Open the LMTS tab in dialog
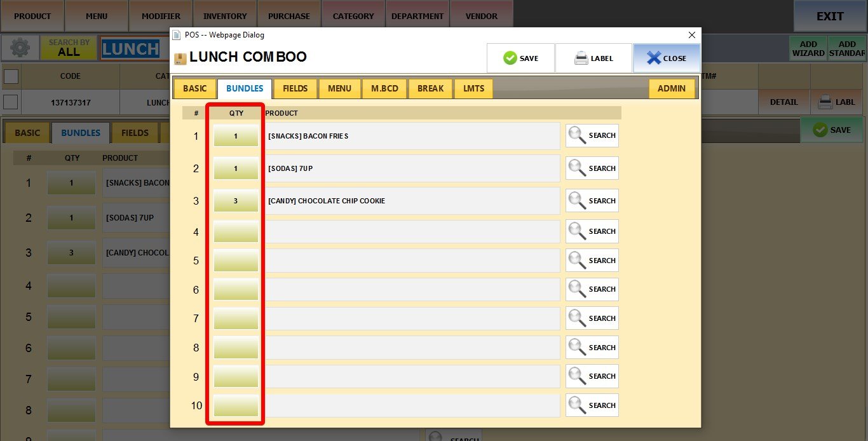The height and width of the screenshot is (441, 868). tap(473, 88)
